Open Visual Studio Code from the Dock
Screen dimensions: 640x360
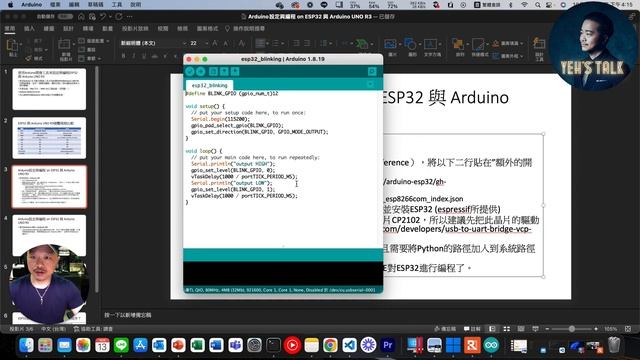(x=349, y=345)
